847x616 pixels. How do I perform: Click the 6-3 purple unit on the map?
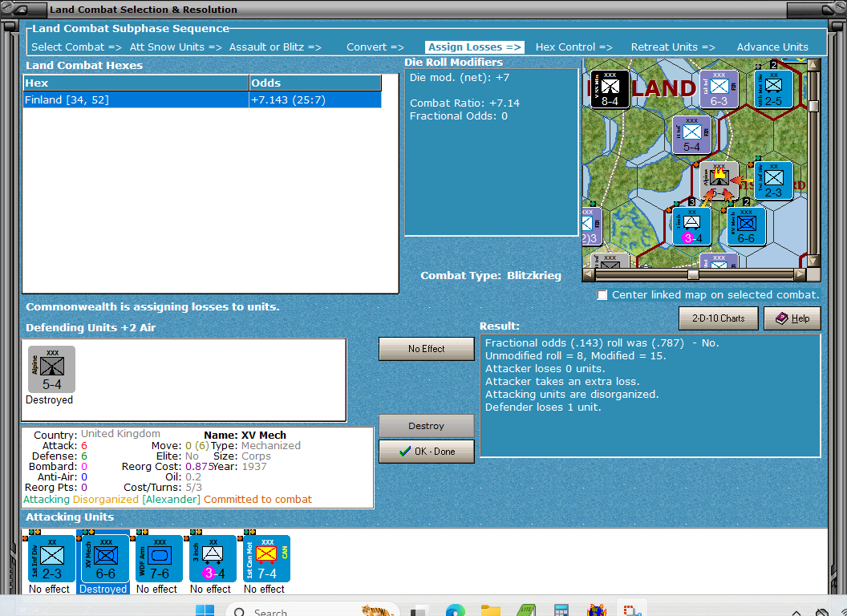[x=719, y=88]
